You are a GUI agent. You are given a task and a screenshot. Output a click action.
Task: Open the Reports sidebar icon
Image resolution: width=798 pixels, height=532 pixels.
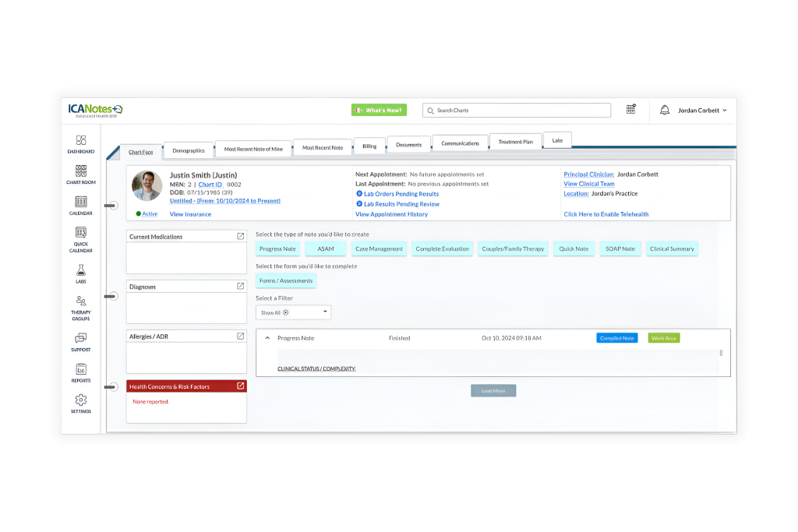coord(81,370)
